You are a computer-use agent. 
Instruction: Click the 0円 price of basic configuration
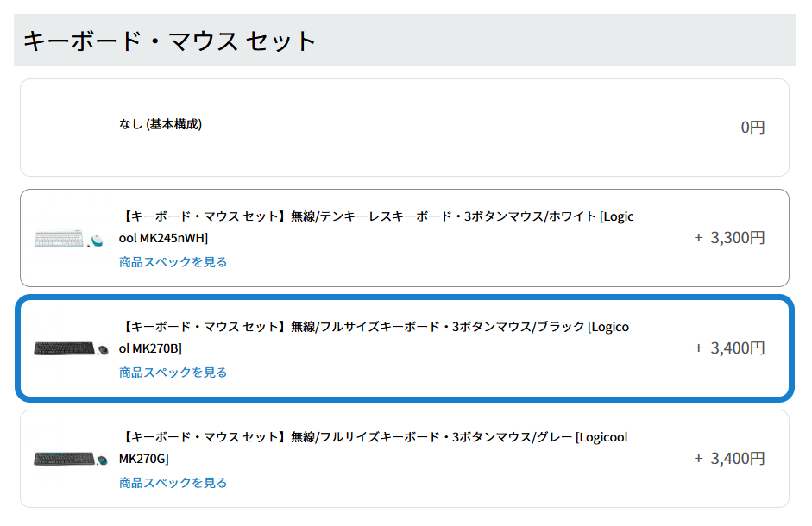pyautogui.click(x=752, y=128)
